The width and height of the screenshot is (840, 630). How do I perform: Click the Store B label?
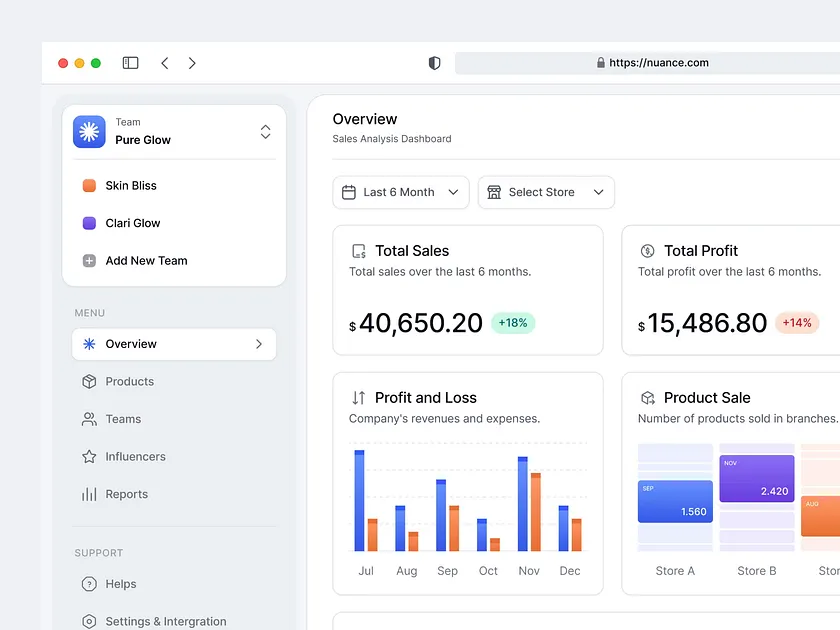[x=756, y=571]
